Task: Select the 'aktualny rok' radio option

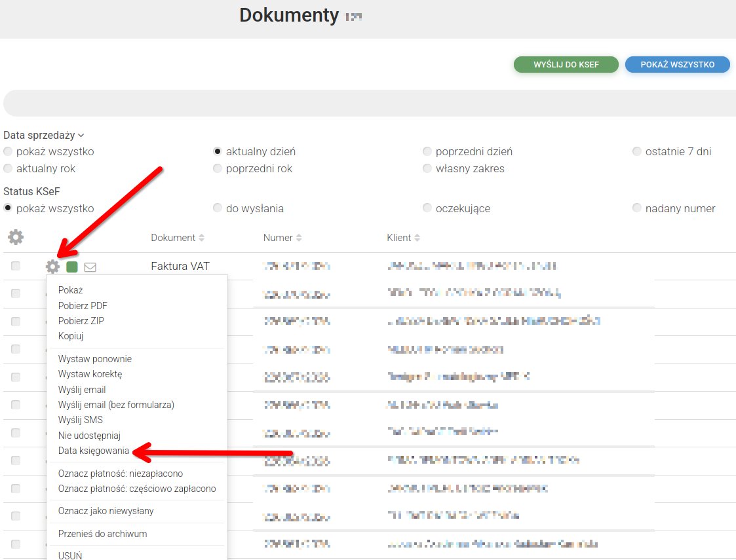Action: click(x=8, y=168)
